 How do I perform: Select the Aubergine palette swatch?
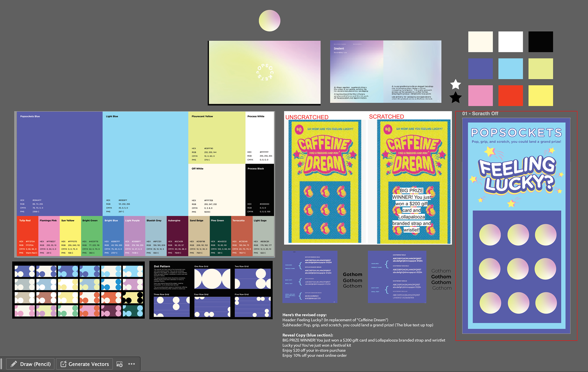click(178, 236)
